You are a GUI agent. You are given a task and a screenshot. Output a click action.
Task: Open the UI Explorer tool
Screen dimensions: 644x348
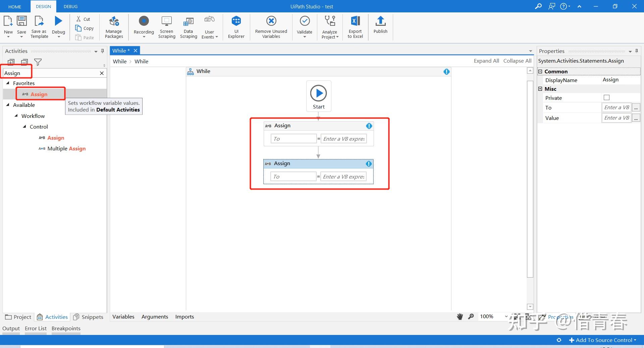(236, 27)
